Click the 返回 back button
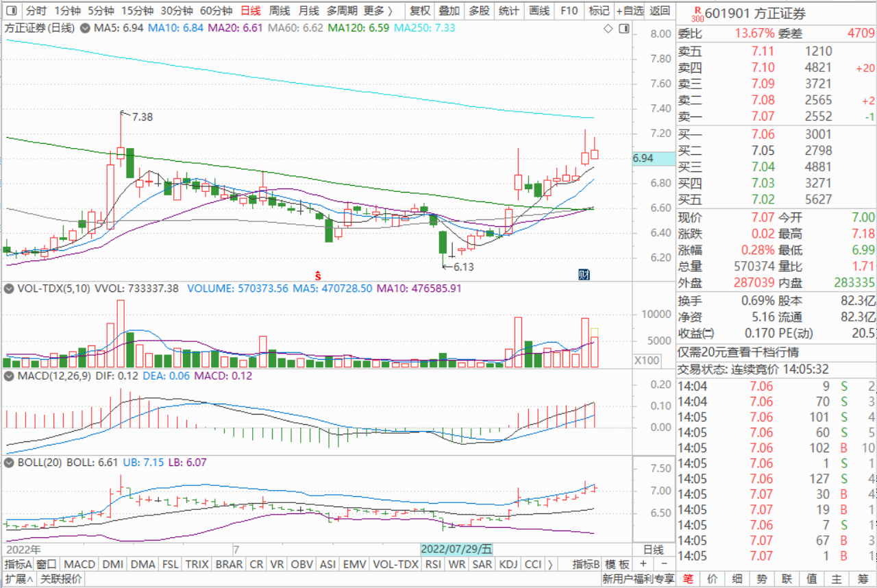Screen dimensions: 877x588 pyautogui.click(x=660, y=11)
